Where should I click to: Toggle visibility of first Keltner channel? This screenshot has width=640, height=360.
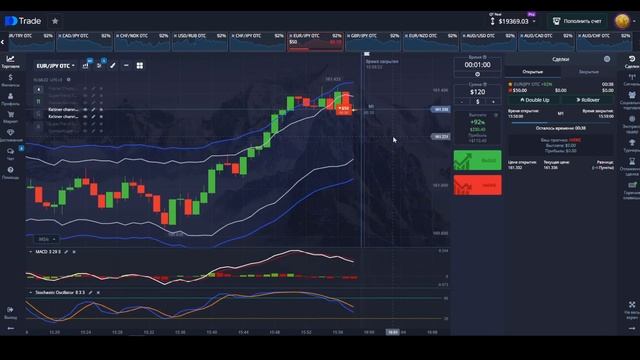coord(85,109)
